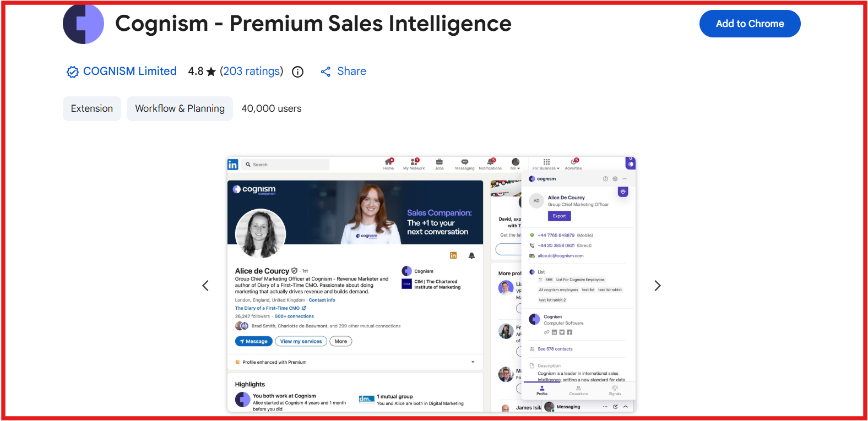Screen dimensions: 868x421
Task: Click the View my services button
Action: tap(301, 342)
